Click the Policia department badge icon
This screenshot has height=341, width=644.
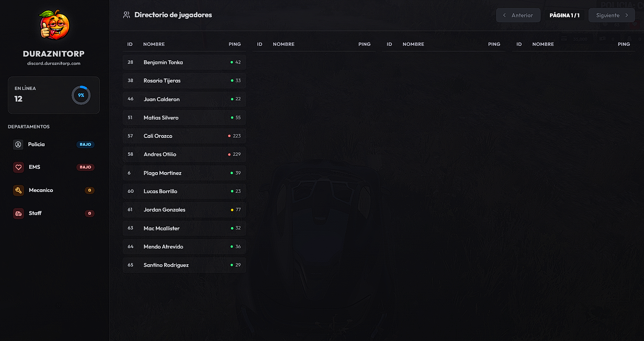coord(18,144)
